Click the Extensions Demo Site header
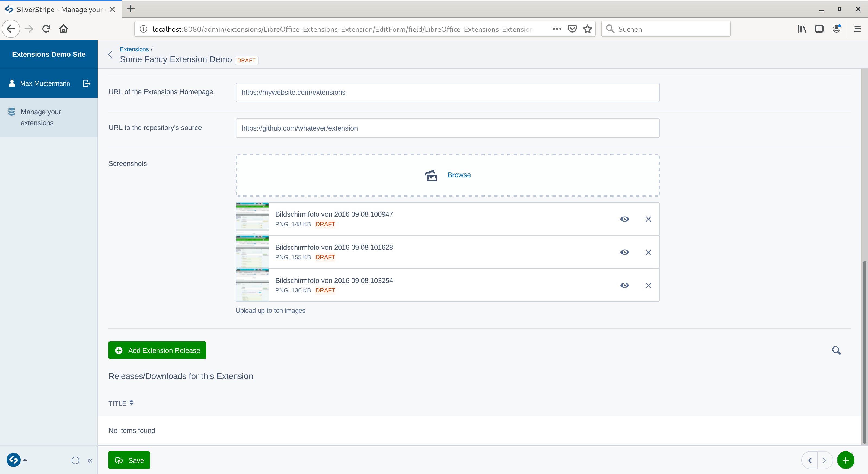This screenshot has width=868, height=474. click(49, 54)
